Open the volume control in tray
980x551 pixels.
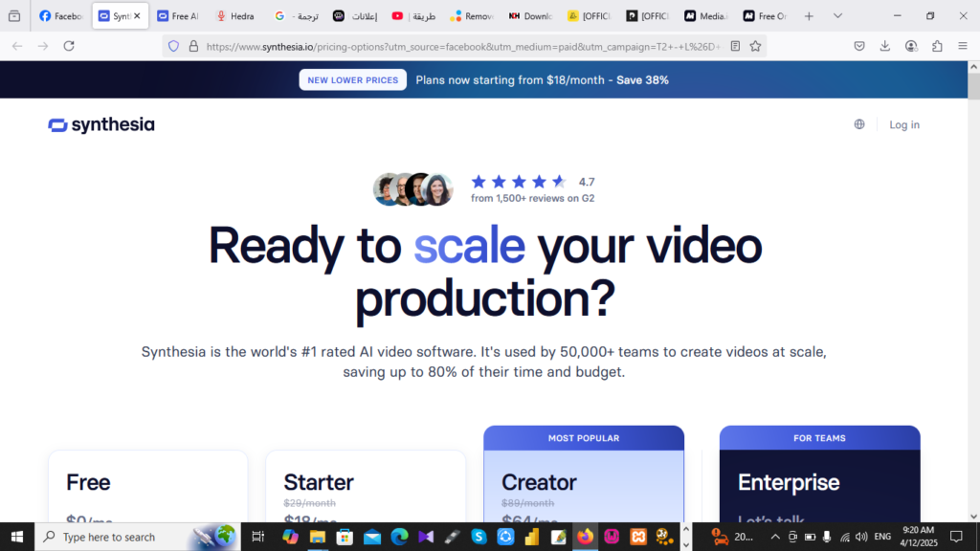tap(861, 537)
